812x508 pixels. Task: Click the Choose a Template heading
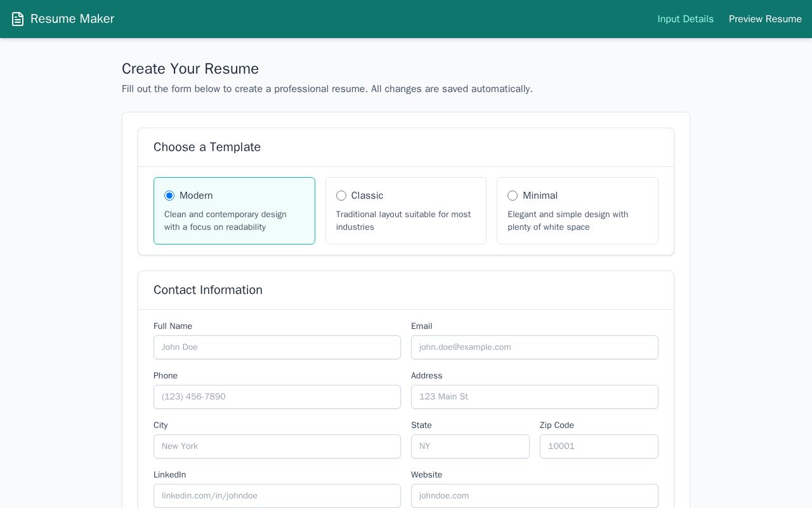[207, 147]
